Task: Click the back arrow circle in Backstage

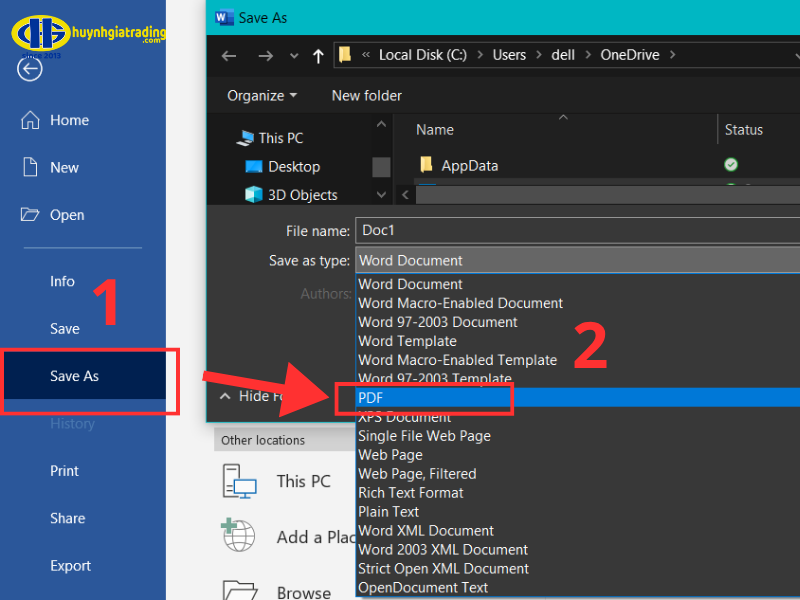Action: (x=29, y=69)
